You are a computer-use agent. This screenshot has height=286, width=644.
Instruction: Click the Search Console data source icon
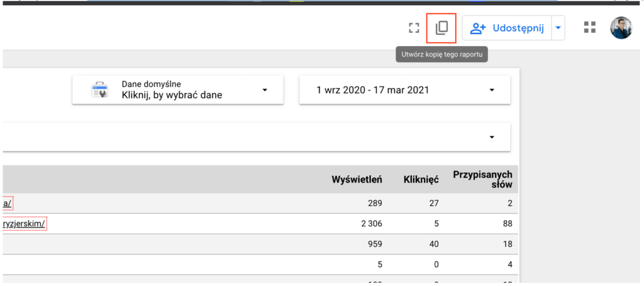tap(99, 90)
